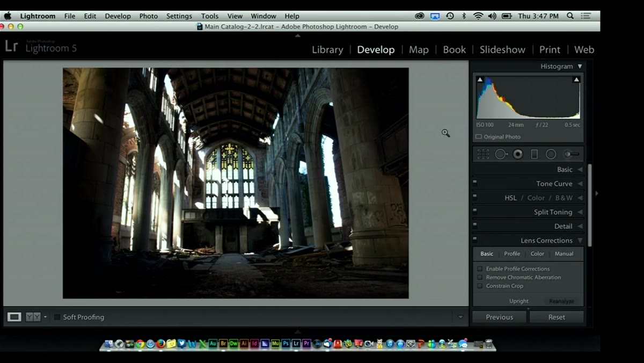644x363 pixels.
Task: Expand the Split Toning panel
Action: pyautogui.click(x=580, y=212)
